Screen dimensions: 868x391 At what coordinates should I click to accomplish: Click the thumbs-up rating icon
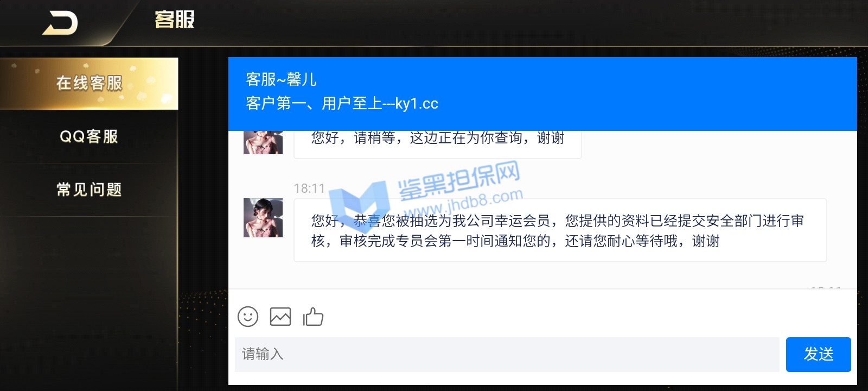tap(313, 317)
